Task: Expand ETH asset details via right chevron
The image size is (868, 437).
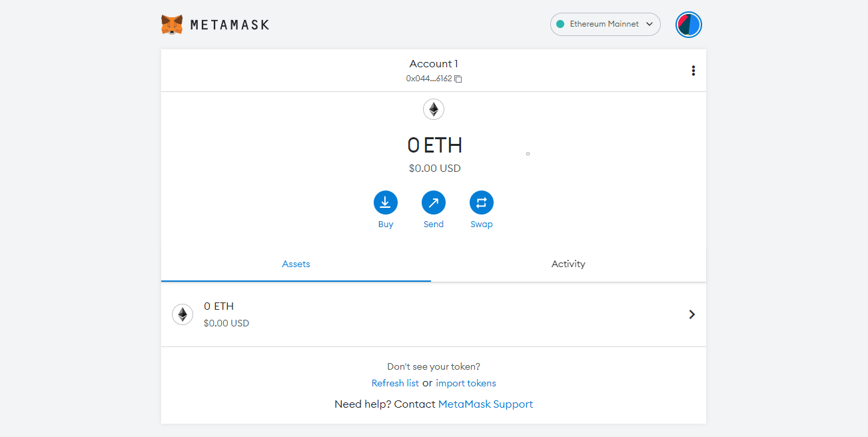Action: [x=691, y=314]
